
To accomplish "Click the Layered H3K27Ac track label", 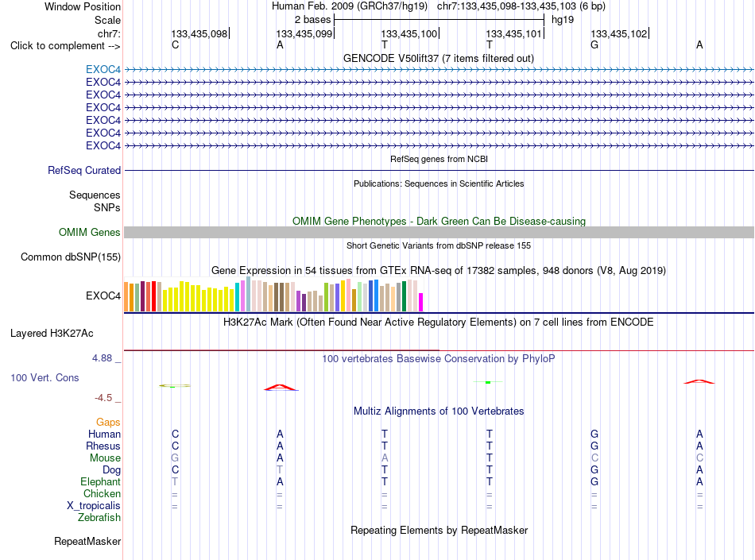I will (x=52, y=334).
